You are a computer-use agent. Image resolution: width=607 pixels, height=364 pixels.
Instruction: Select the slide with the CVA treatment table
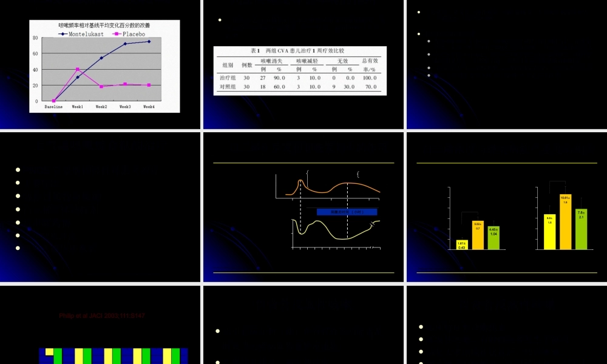[x=303, y=64]
